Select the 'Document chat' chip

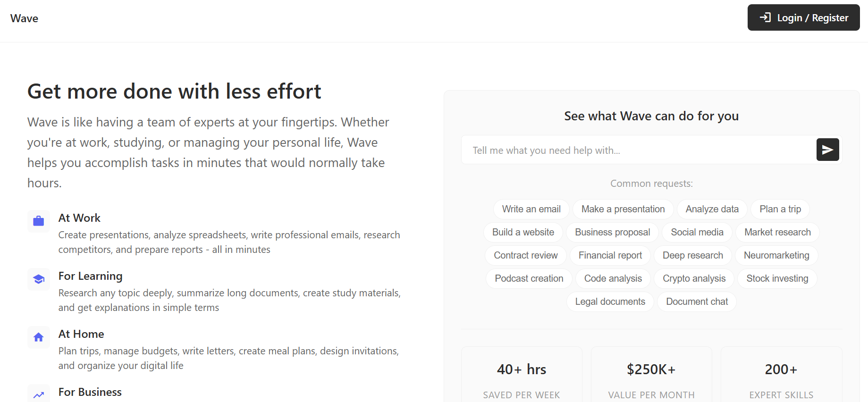[697, 301]
